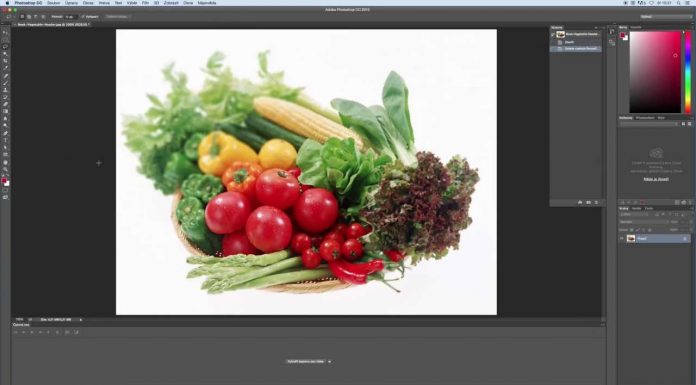This screenshot has height=385, width=696.
Task: Switch to the Kanály (Channels) tab
Action: tap(637, 208)
